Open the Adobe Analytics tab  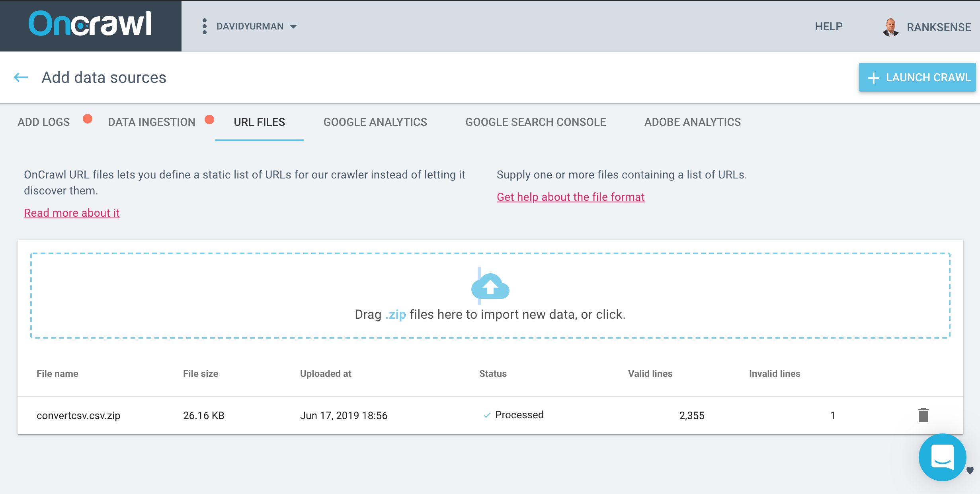(x=692, y=122)
